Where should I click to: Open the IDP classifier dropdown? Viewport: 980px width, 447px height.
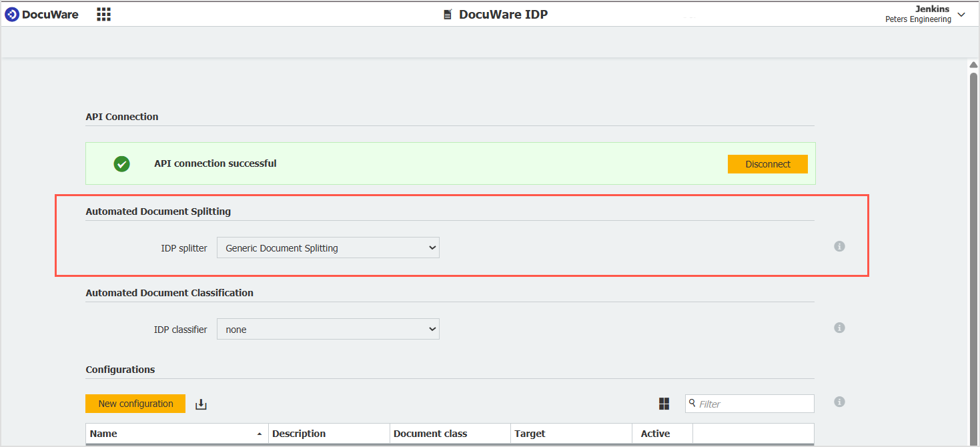click(328, 330)
